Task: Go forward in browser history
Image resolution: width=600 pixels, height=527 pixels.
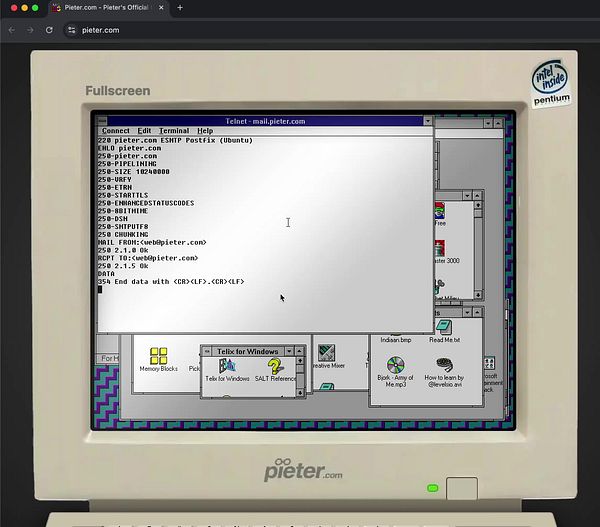Action: point(30,30)
